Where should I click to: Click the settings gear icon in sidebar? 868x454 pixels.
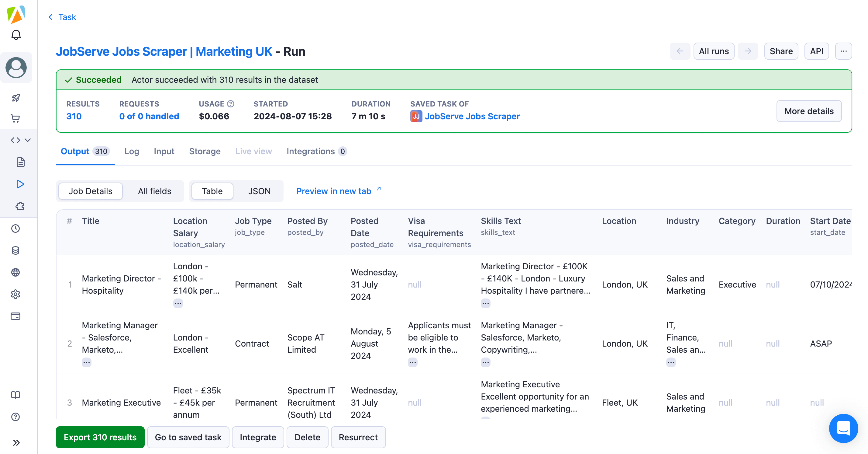16,294
